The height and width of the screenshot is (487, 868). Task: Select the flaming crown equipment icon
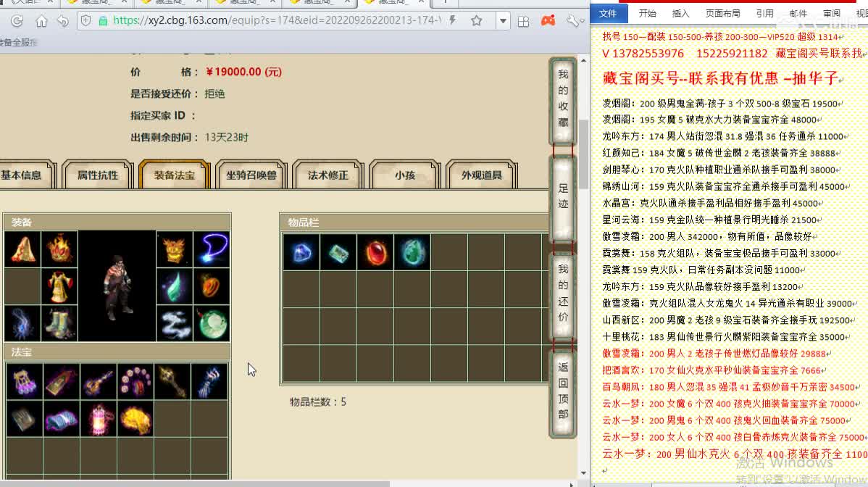pyautogui.click(x=59, y=249)
